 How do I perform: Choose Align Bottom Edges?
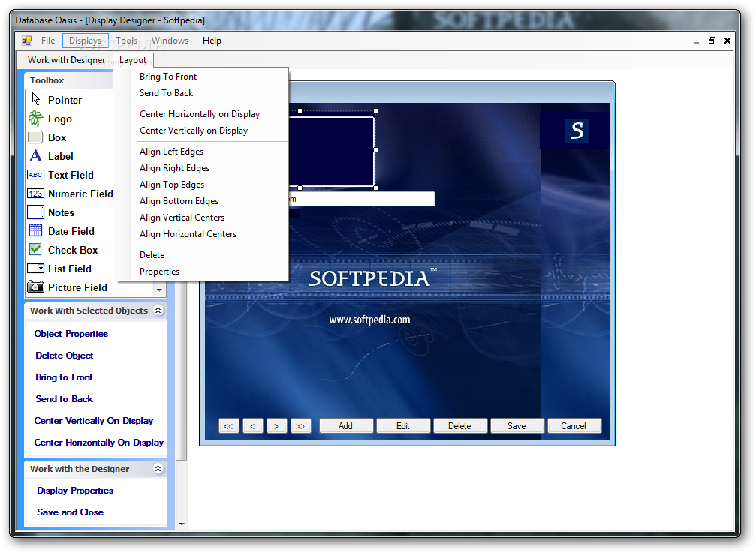(x=179, y=200)
